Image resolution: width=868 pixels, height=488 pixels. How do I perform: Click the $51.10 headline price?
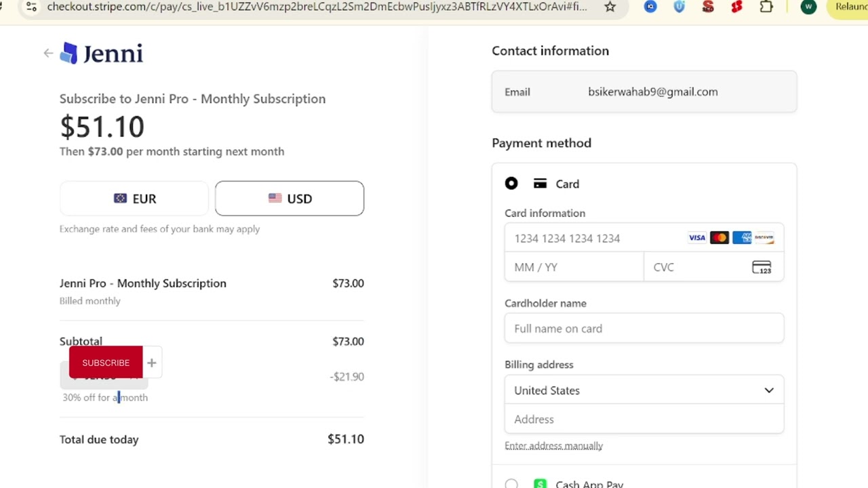pos(102,127)
